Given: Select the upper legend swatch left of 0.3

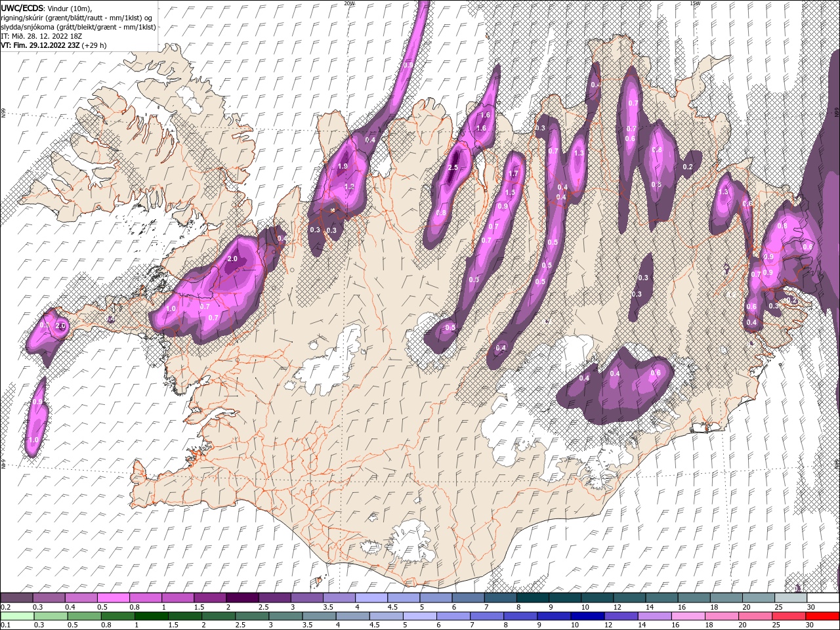Looking at the screenshot, I should [17, 598].
